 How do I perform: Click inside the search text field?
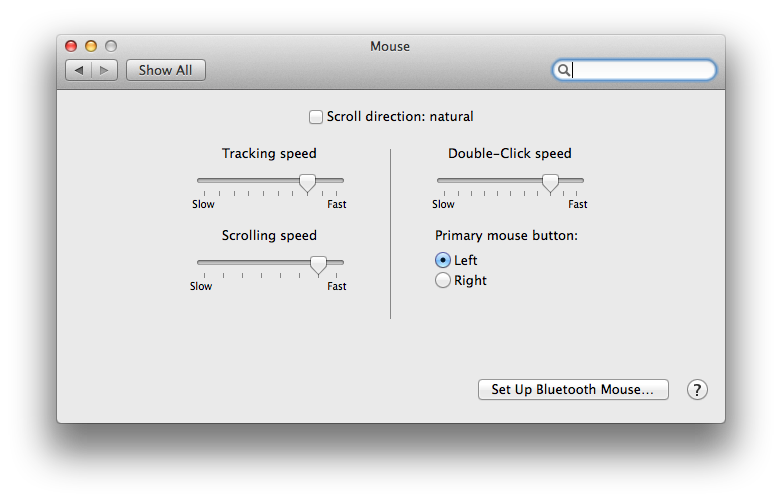coord(641,70)
